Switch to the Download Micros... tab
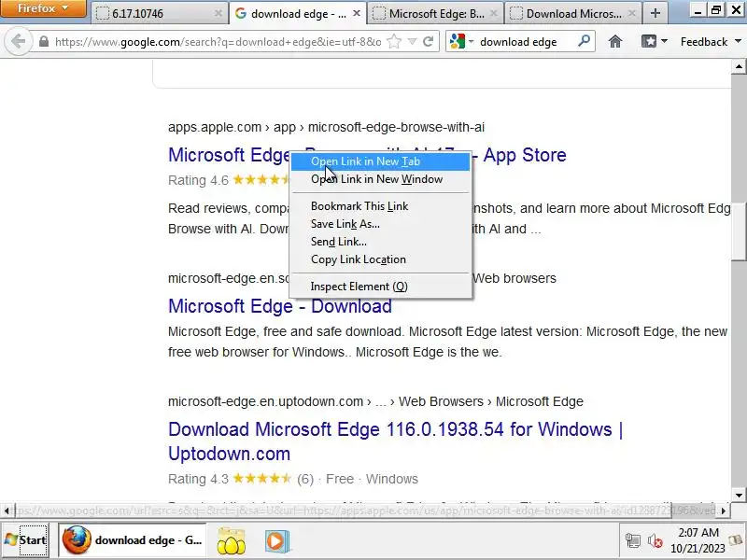 (573, 14)
